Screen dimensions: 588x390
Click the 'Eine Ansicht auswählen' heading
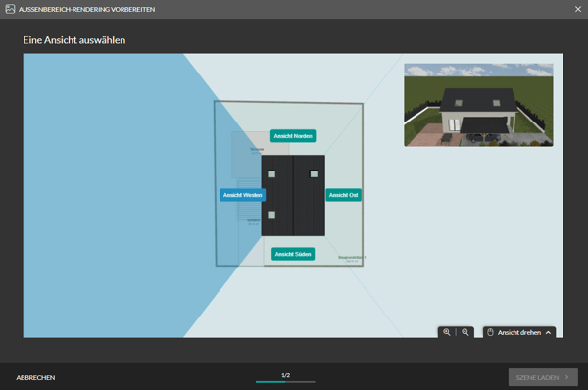74,40
